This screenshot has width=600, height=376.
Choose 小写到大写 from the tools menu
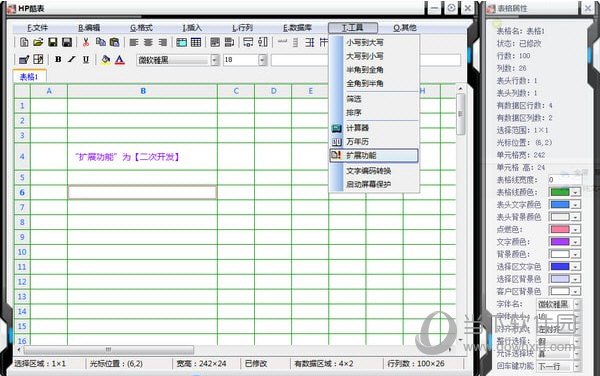[365, 42]
